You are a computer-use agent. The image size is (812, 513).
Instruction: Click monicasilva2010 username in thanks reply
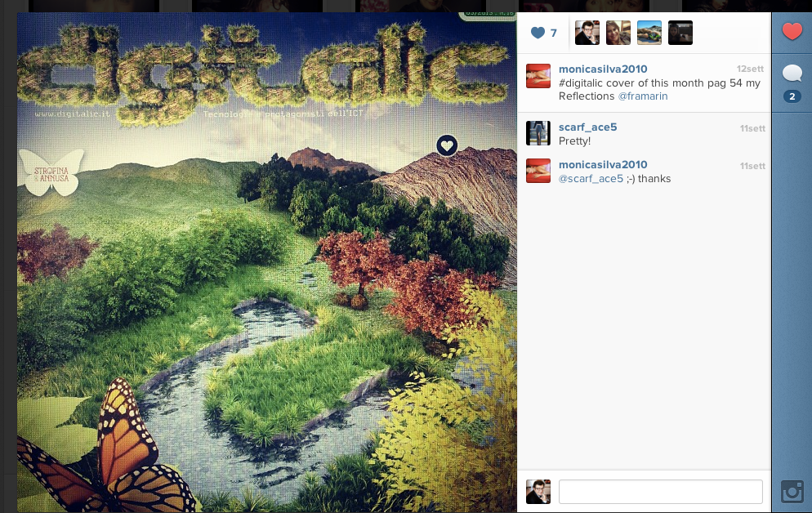pyautogui.click(x=603, y=165)
